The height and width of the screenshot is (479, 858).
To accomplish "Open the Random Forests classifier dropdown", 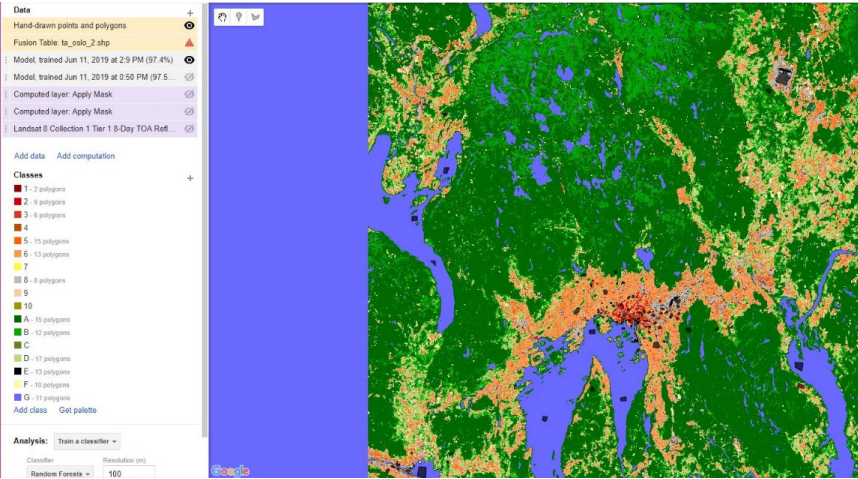I will pyautogui.click(x=61, y=472).
